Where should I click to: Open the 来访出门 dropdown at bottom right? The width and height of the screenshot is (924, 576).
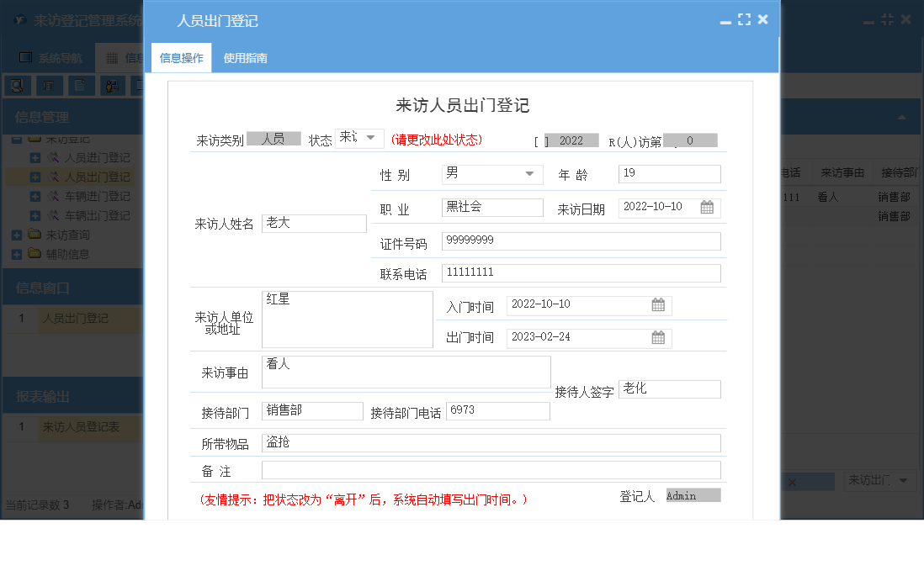coord(879,481)
